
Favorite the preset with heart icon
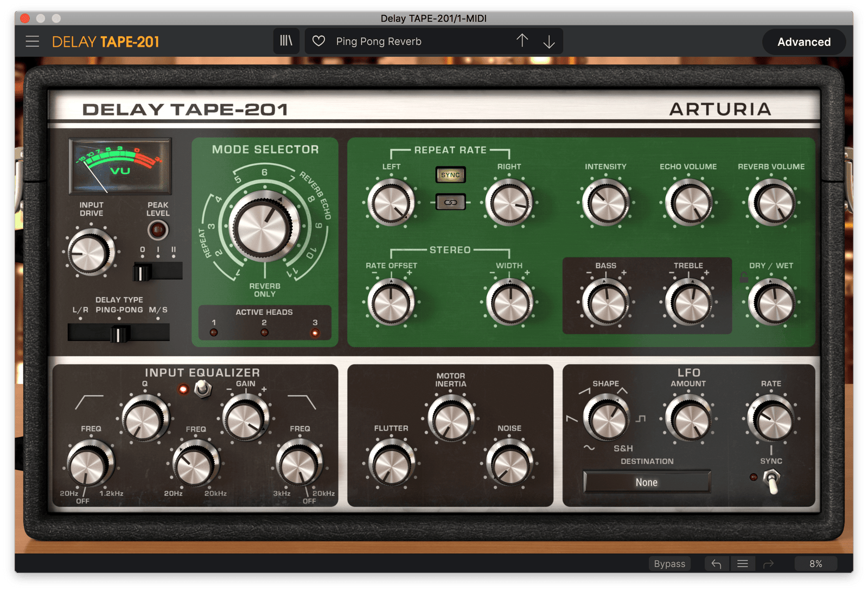point(319,41)
